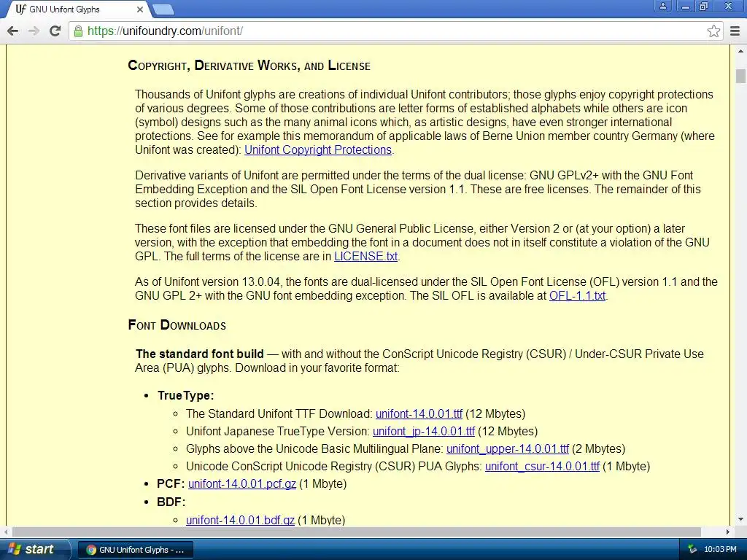Screen dimensions: 747x560
Task: Go back using the browser back arrow
Action: [x=13, y=31]
